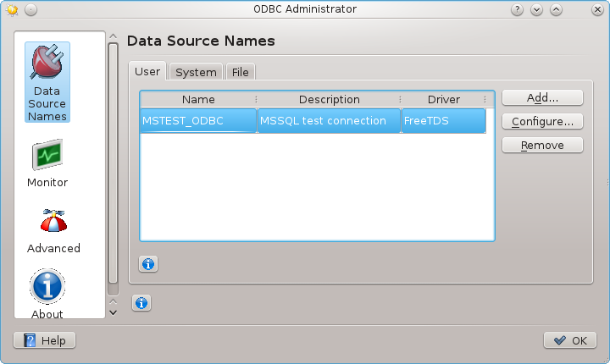610x364 pixels.
Task: Confirm with the OK button
Action: [x=570, y=340]
